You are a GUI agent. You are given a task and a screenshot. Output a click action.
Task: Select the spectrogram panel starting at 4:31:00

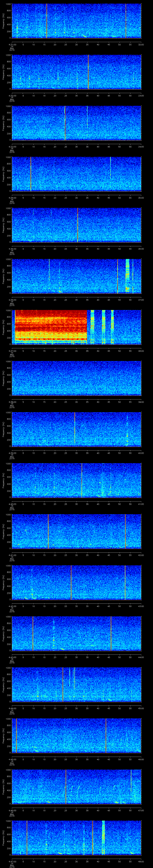(x=77, y=21)
